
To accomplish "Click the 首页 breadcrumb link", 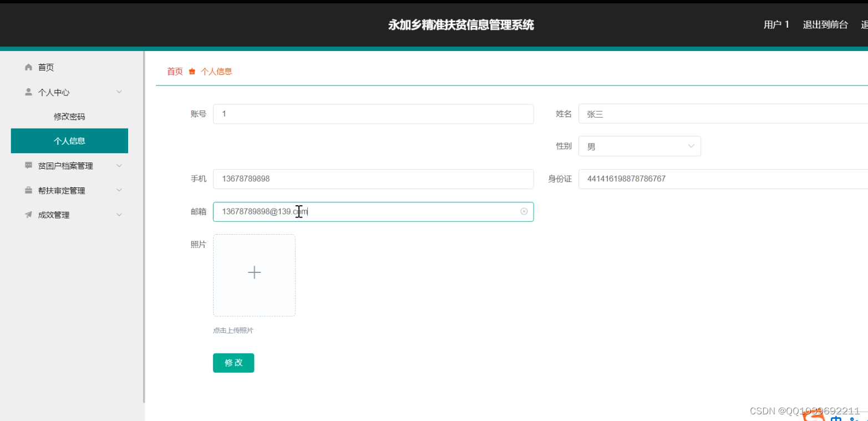I will click(175, 72).
